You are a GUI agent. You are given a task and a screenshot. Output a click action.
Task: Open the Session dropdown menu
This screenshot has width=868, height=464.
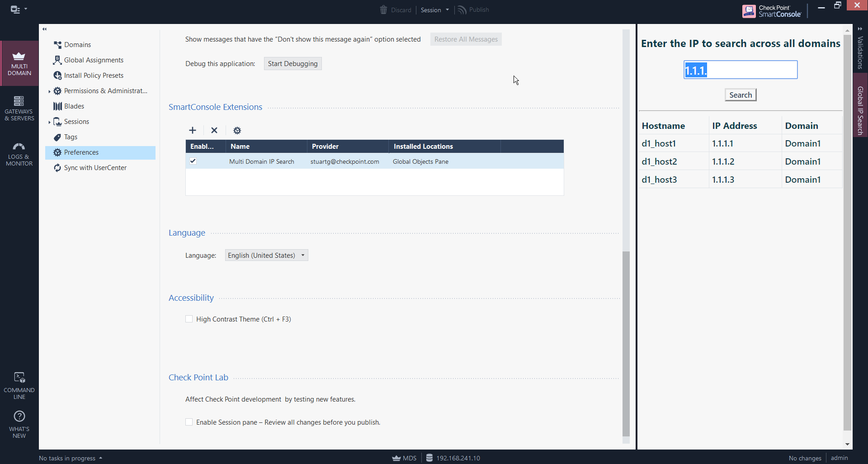click(434, 10)
